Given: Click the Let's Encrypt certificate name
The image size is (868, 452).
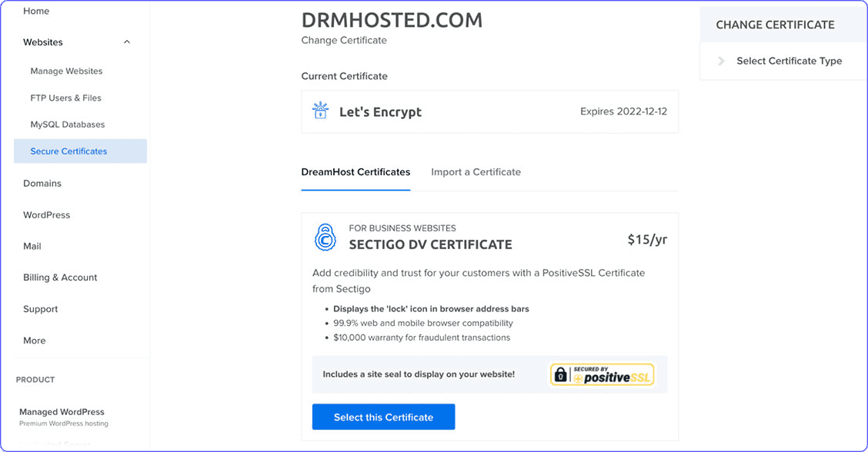Looking at the screenshot, I should [x=380, y=111].
